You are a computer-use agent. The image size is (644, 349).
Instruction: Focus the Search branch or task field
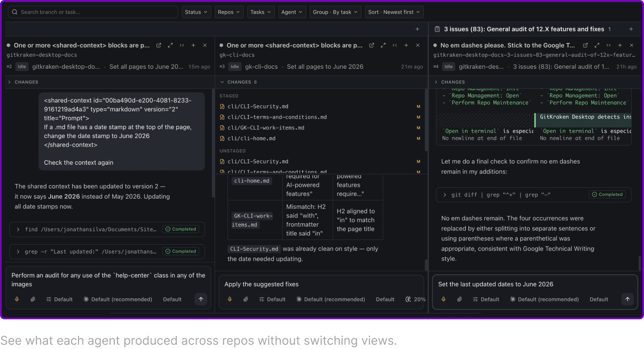tap(93, 12)
